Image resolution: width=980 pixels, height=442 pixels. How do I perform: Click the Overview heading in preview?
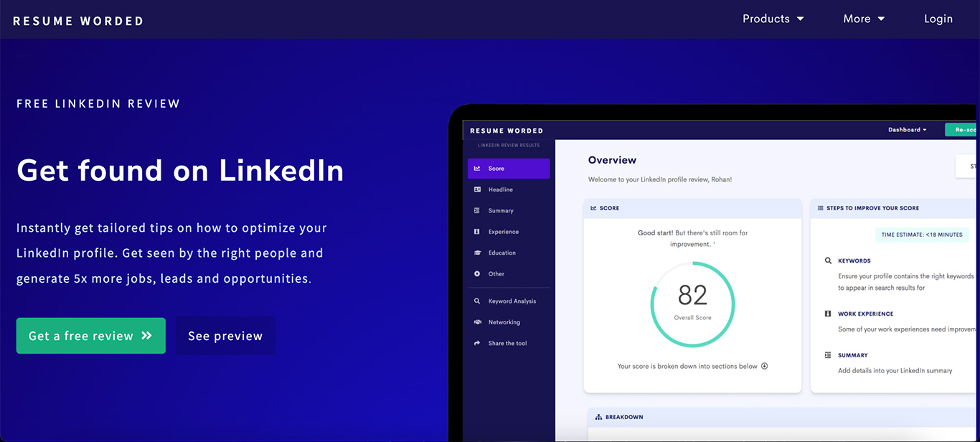[612, 160]
